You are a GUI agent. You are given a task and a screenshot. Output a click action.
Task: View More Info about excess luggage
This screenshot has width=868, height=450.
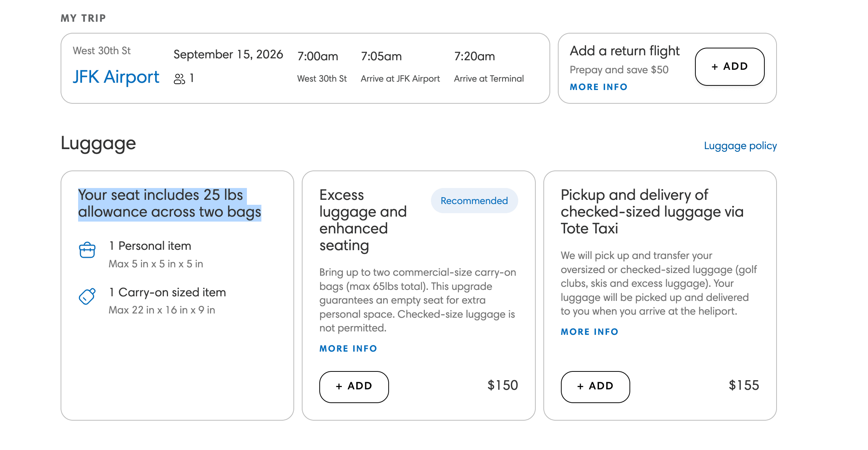(x=348, y=349)
